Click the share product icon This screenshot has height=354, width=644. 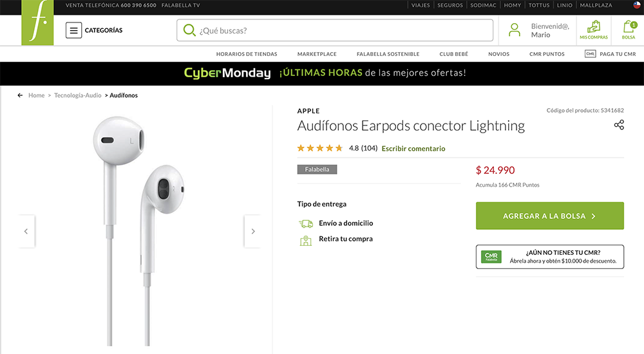[619, 125]
